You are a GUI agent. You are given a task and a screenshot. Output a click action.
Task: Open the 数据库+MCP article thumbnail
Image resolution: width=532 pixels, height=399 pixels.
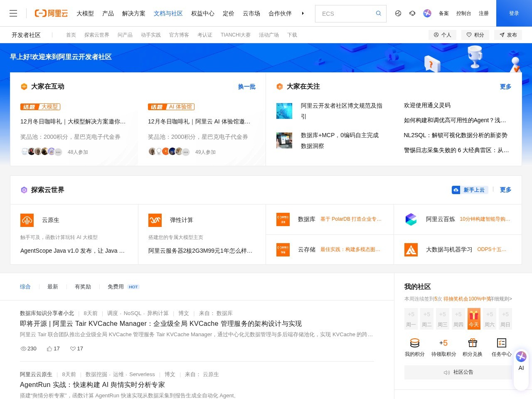pyautogui.click(x=284, y=140)
